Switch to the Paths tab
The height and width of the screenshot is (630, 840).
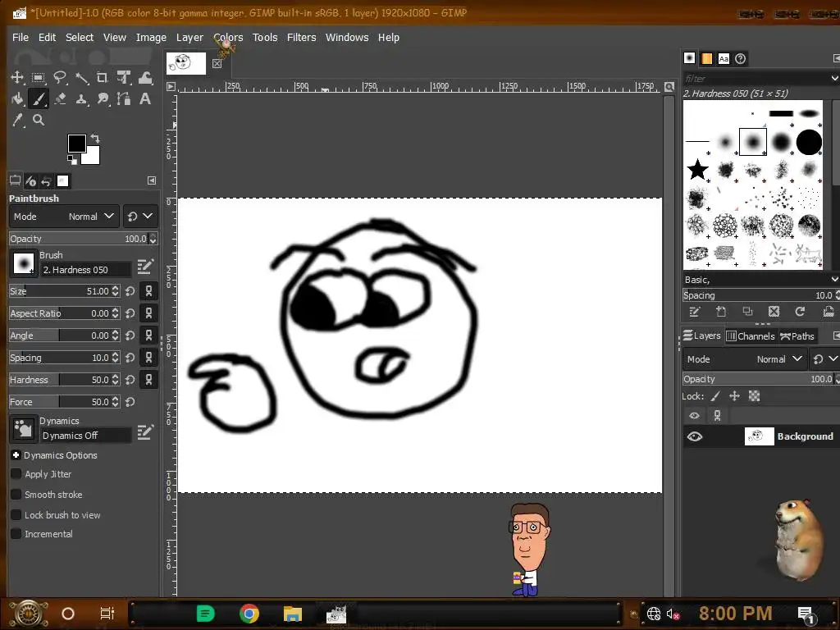pos(797,336)
